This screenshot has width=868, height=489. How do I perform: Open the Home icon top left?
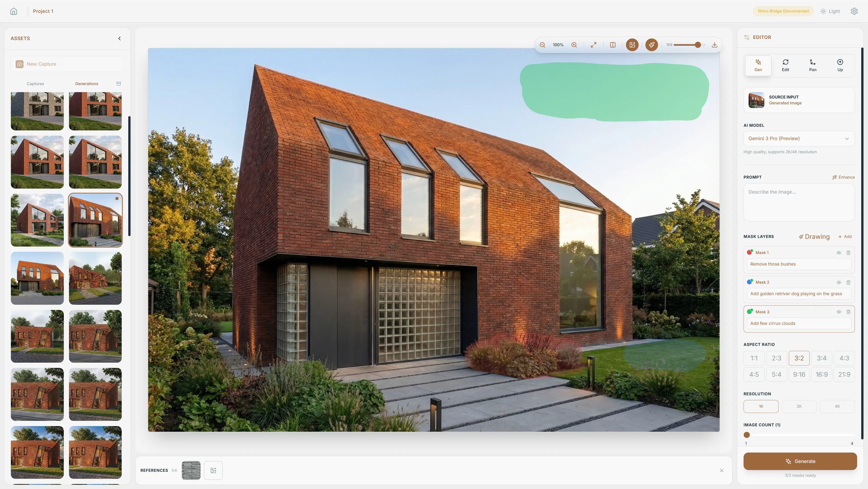coord(14,11)
